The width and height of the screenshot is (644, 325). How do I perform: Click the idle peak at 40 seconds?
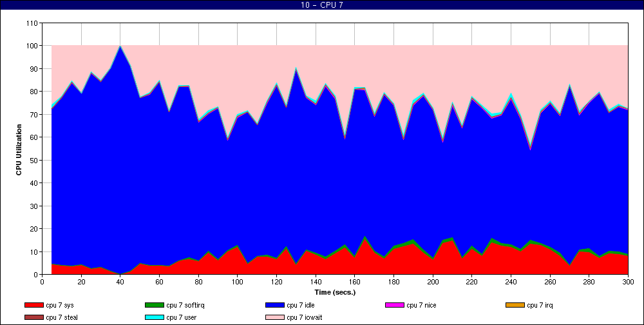pos(120,46)
